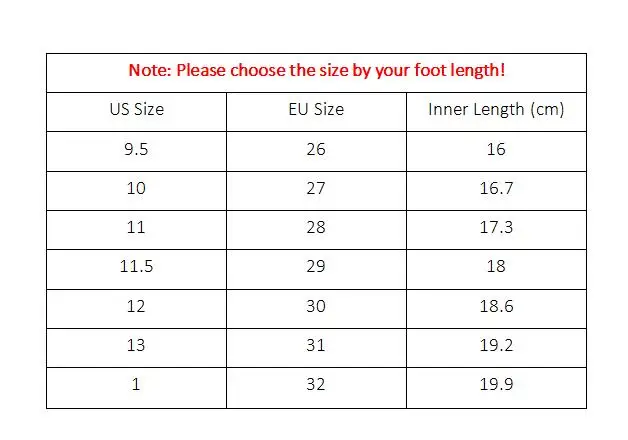Click the EU size 29 cell
The width and height of the screenshot is (628, 440).
click(x=315, y=267)
